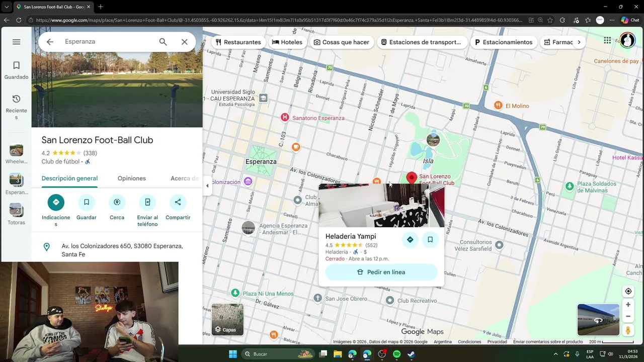Viewport: 644px width, 362px height.
Task: Filter by Restaurantes chip
Action: pyautogui.click(x=238, y=42)
